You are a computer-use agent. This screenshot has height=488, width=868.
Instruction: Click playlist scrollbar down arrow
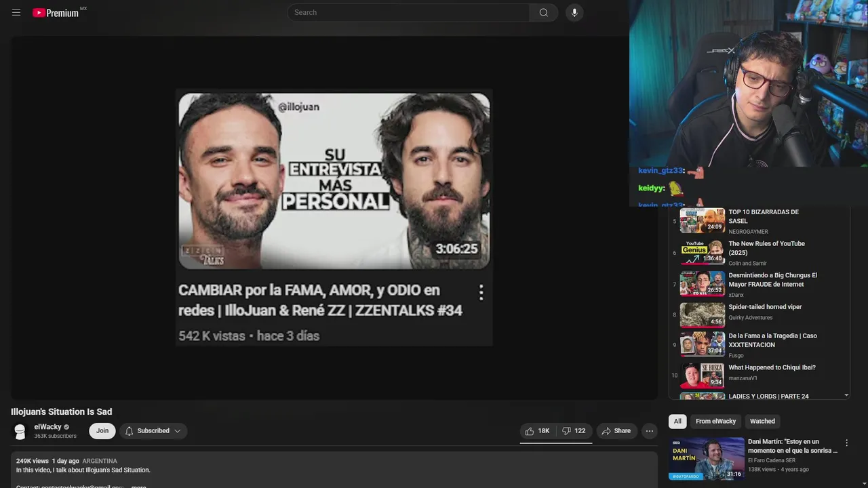(x=846, y=395)
